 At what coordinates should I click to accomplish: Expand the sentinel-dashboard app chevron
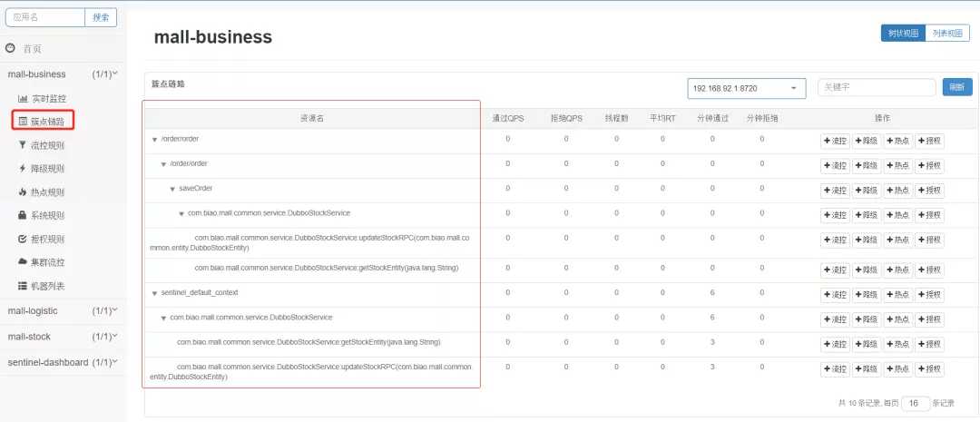115,362
